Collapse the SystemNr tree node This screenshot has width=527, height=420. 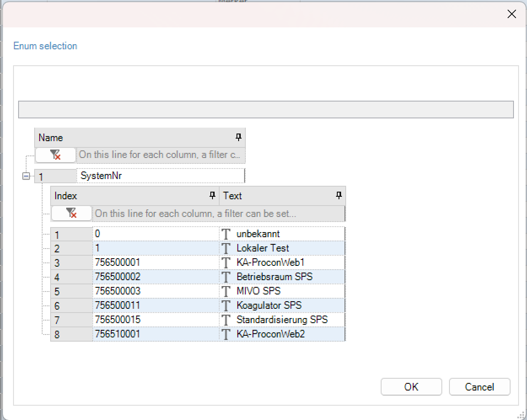[26, 176]
